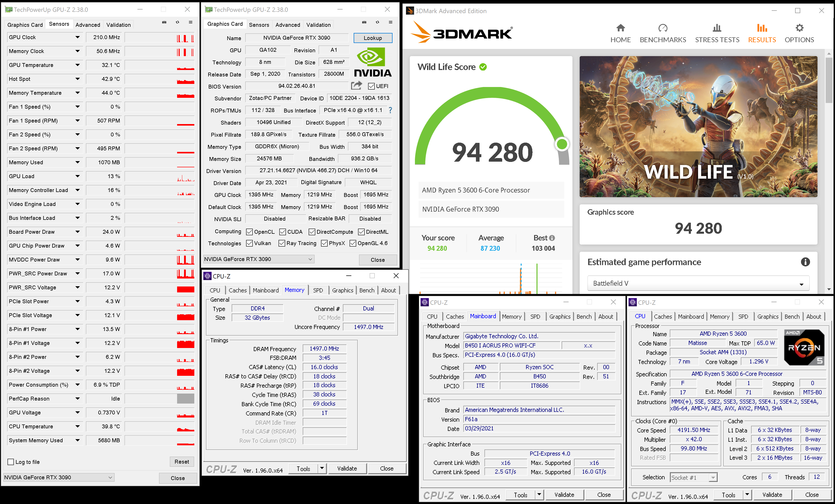
Task: Click info icon beside Estimated game performance
Action: pos(805,262)
